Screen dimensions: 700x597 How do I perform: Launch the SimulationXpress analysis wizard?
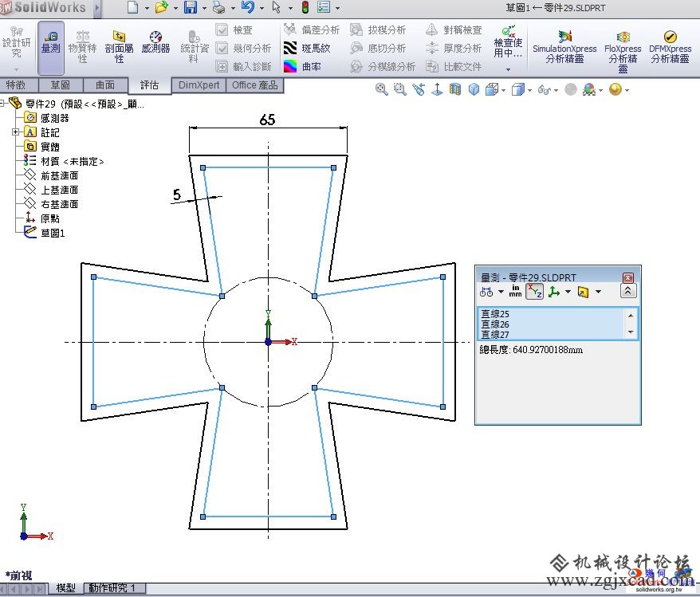coord(564,47)
